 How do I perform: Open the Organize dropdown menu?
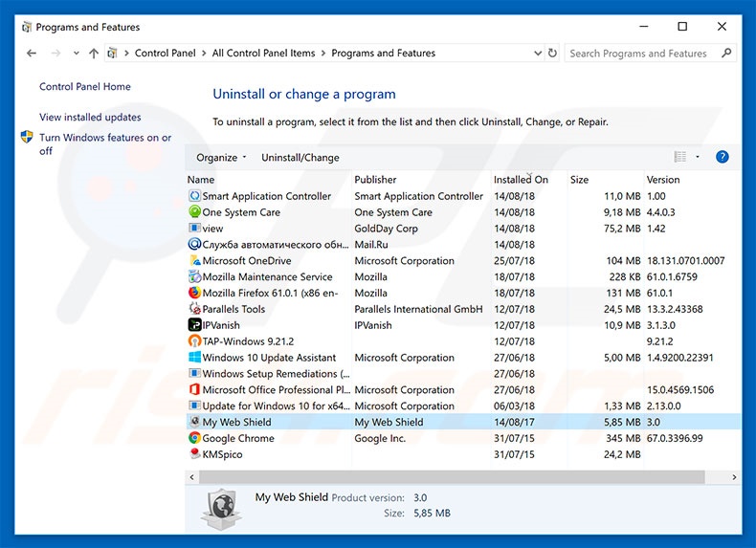tap(221, 157)
